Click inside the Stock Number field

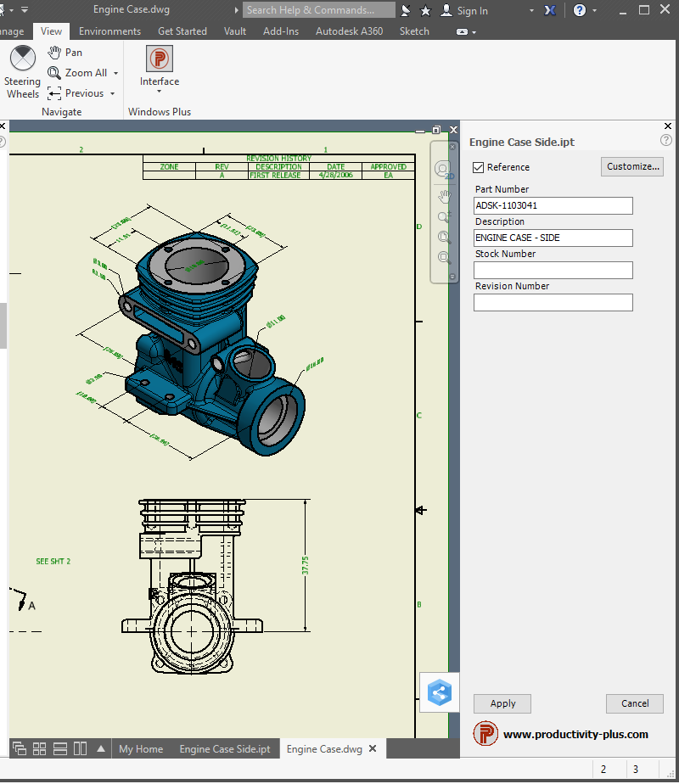pos(553,271)
